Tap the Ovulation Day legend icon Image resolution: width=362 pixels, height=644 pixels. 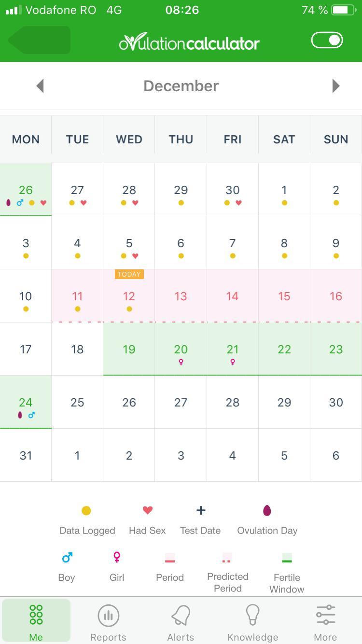(267, 510)
